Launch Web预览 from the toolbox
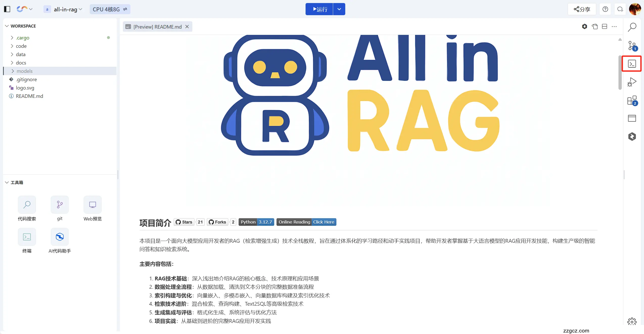The height and width of the screenshot is (334, 644). coord(93,209)
